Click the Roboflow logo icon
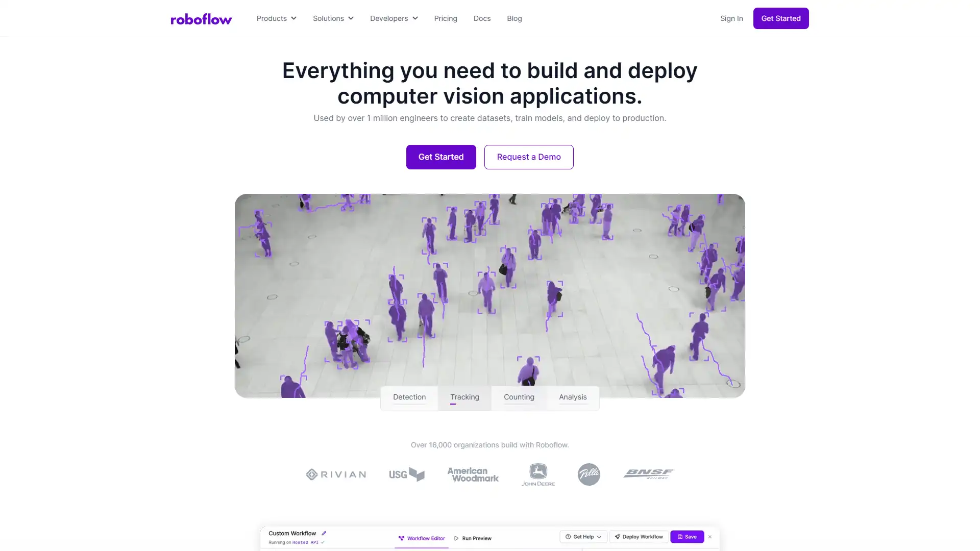The height and width of the screenshot is (551, 980). pos(201,18)
